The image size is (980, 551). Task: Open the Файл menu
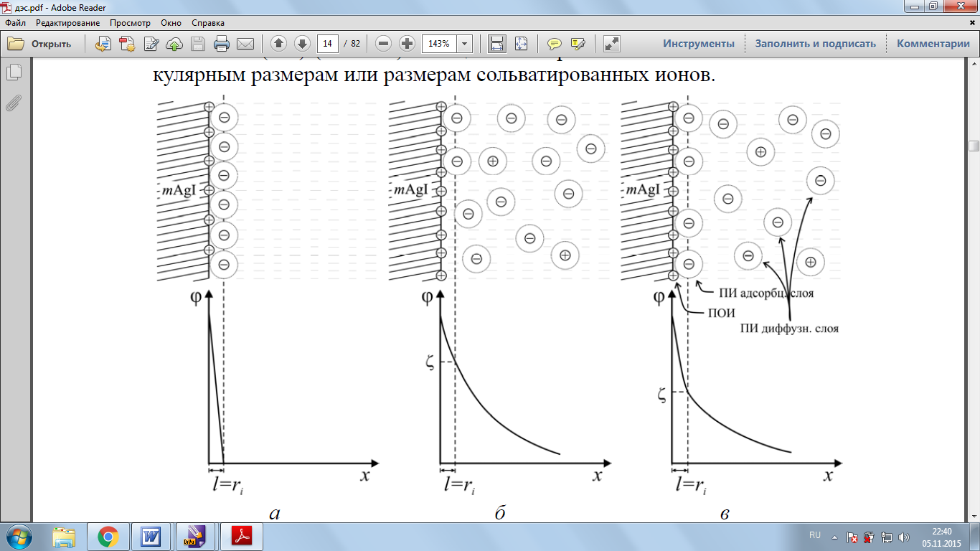15,23
